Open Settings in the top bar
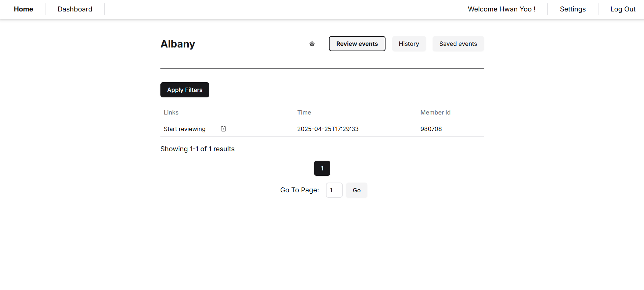The height and width of the screenshot is (290, 644). tap(573, 9)
